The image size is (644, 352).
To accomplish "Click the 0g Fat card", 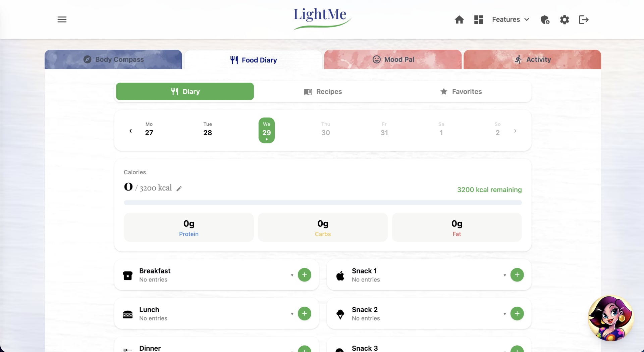I will coord(457,227).
